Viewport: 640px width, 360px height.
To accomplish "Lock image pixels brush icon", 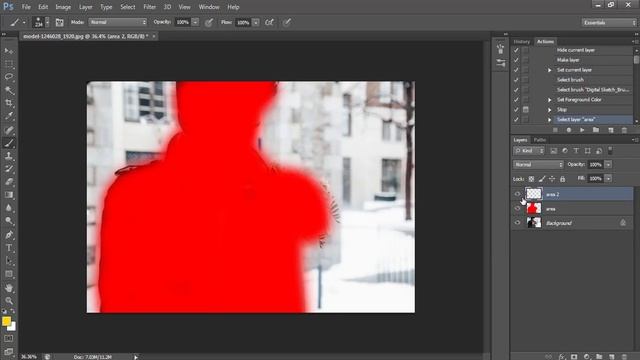I will (x=542, y=179).
